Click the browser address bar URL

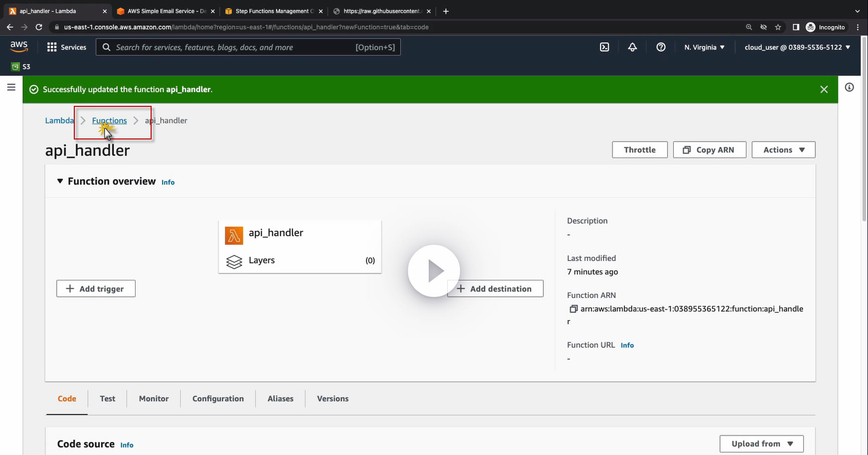[246, 27]
